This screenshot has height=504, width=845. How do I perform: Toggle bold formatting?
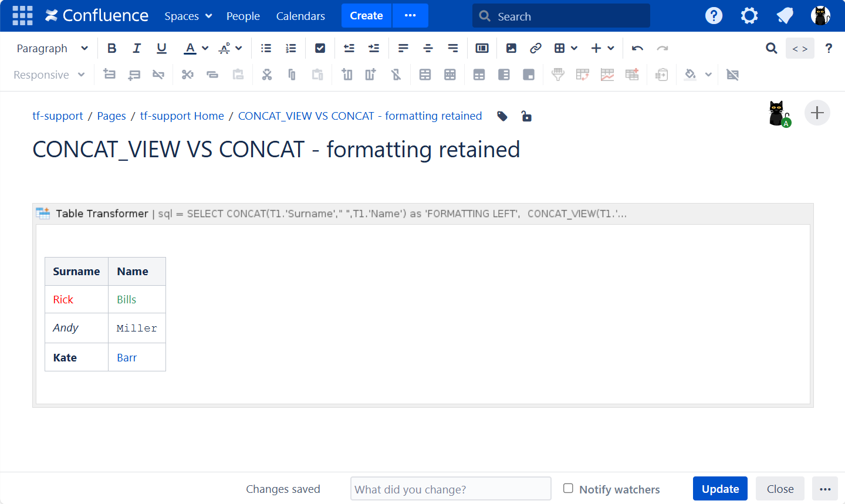pos(111,48)
